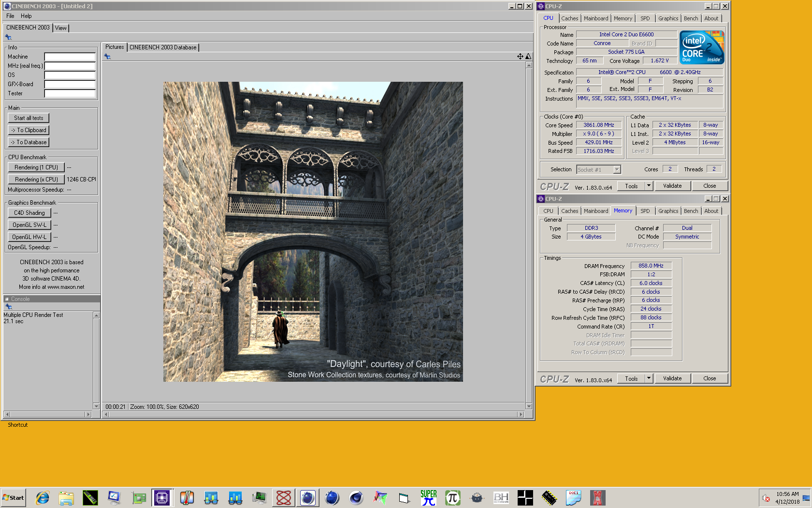The width and height of the screenshot is (812, 508).
Task: Click the Daylight rendered image
Action: [x=313, y=232]
